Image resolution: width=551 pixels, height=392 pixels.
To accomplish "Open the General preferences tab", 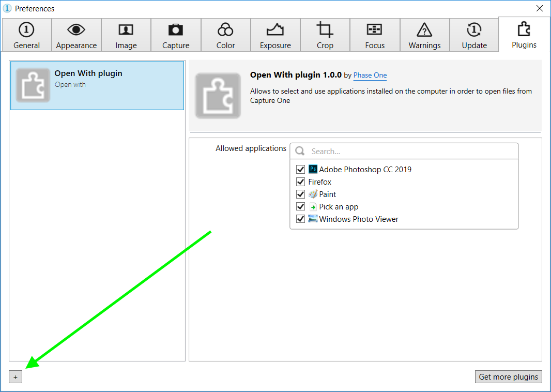I will (27, 35).
